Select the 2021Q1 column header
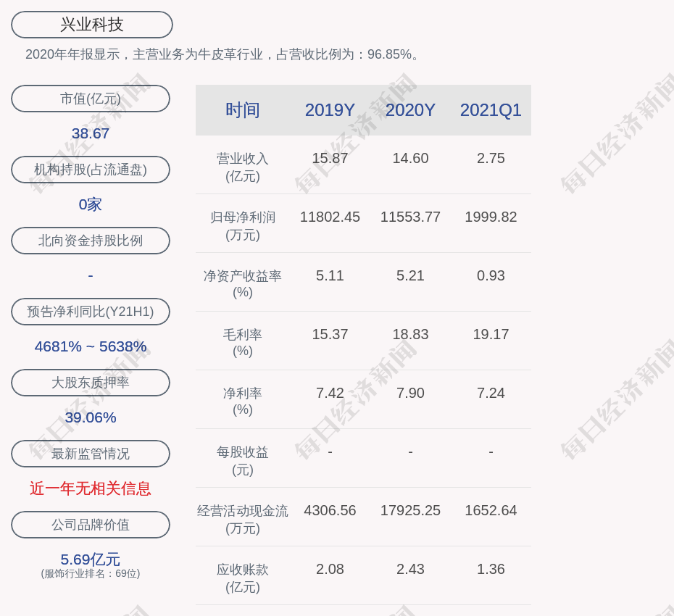Viewport: 674px width, 616px height. 491,110
